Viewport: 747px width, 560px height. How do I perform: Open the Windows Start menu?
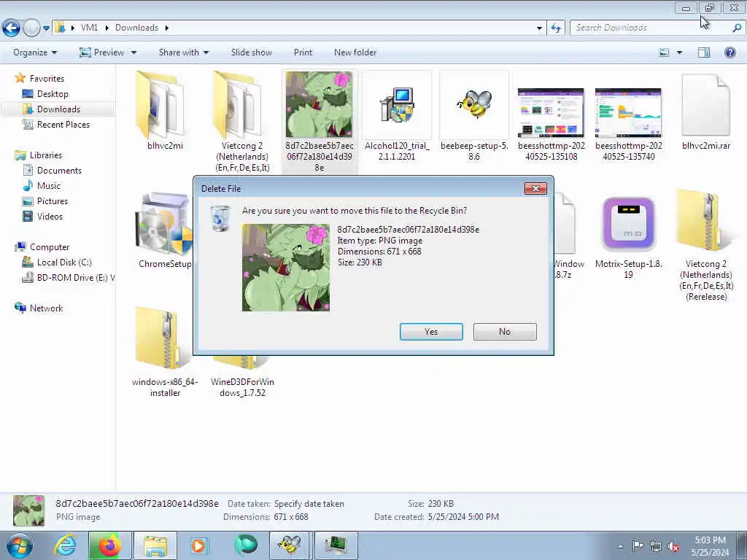click(x=19, y=545)
